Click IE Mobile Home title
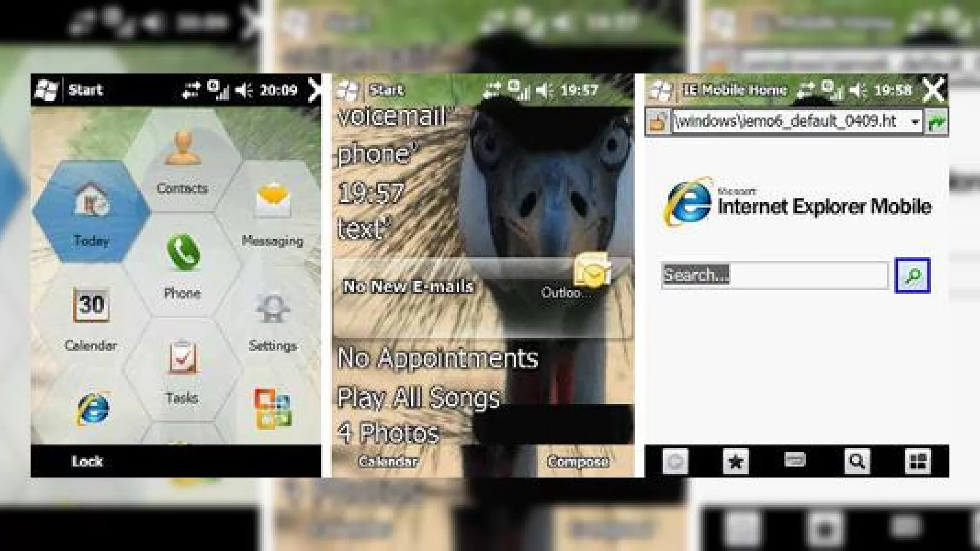The height and width of the screenshot is (551, 980). 735,90
